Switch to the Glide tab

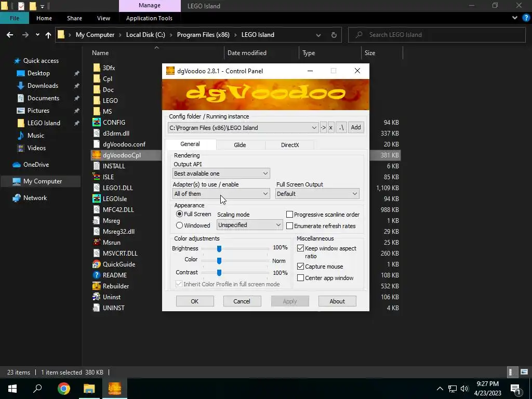(x=240, y=145)
